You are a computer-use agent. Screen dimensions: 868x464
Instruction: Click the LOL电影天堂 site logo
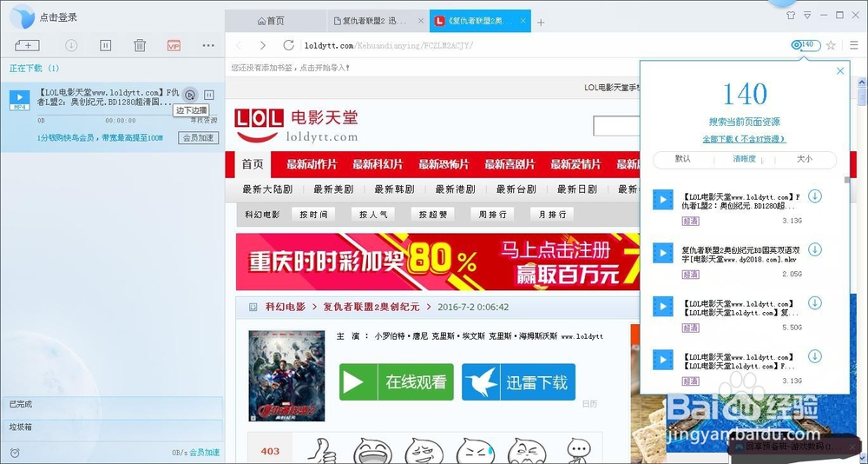[x=296, y=125]
